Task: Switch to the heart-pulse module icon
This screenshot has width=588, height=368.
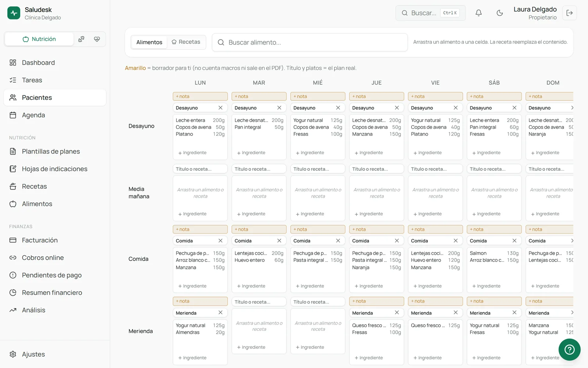Action: [97, 39]
